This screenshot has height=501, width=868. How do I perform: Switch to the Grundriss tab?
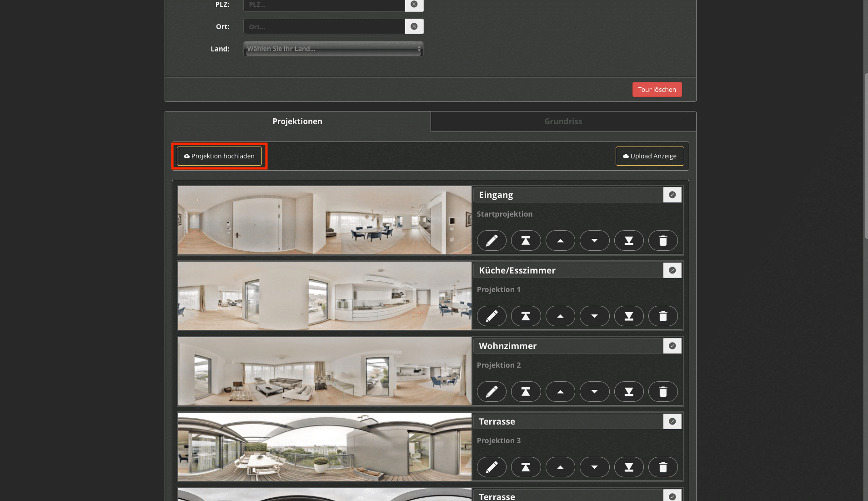pos(563,121)
